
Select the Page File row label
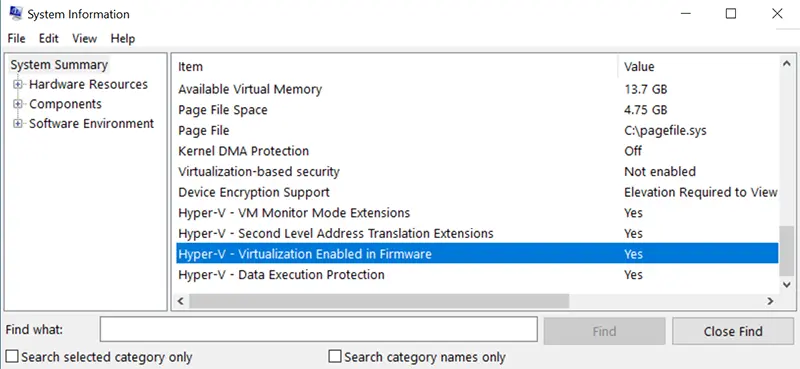[x=204, y=131]
